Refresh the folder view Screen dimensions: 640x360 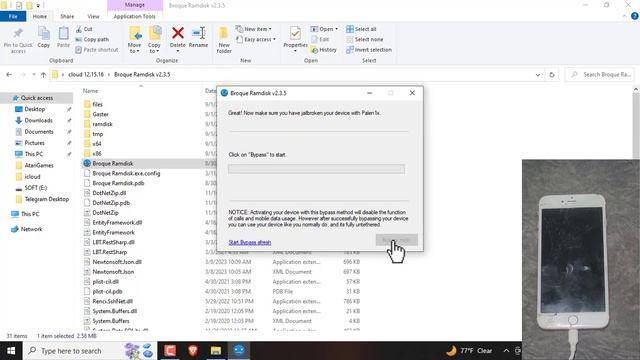[552, 74]
